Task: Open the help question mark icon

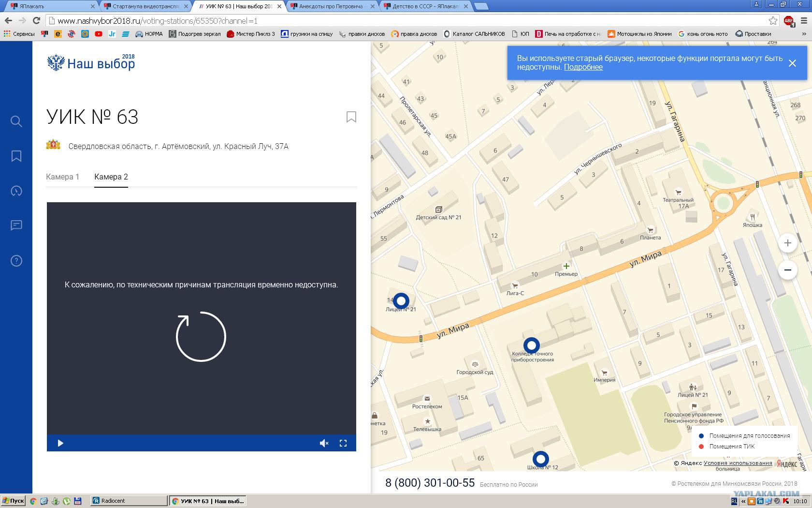Action: click(x=16, y=261)
